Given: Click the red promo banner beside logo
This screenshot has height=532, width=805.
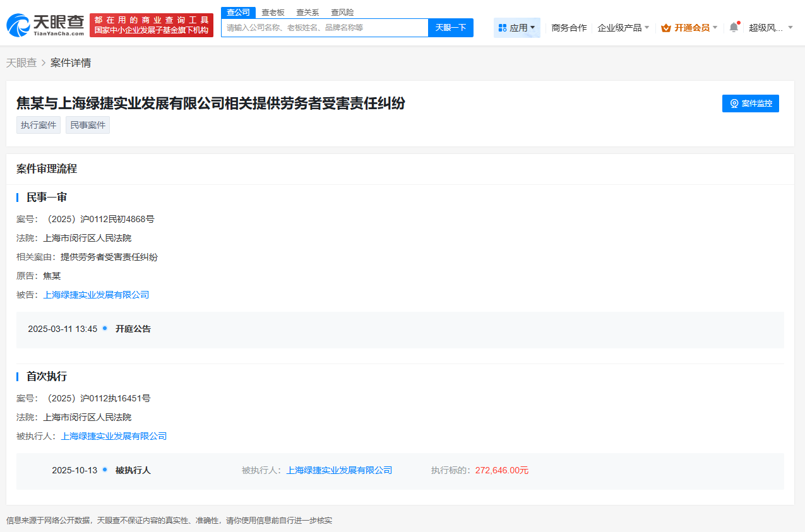Looking at the screenshot, I should click(151, 25).
